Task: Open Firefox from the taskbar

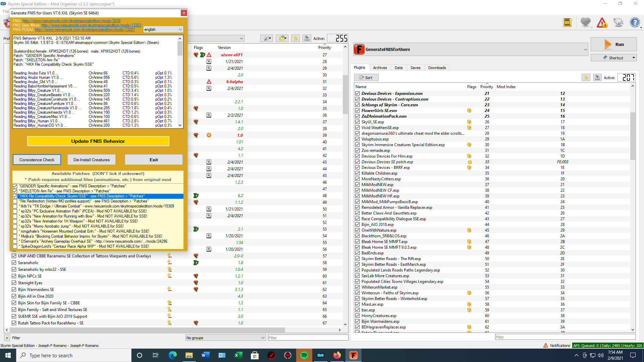Action: click(x=337, y=355)
